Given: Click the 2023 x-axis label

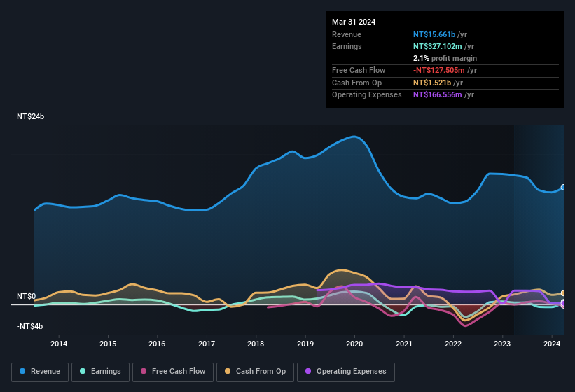Looking at the screenshot, I should coord(502,344).
